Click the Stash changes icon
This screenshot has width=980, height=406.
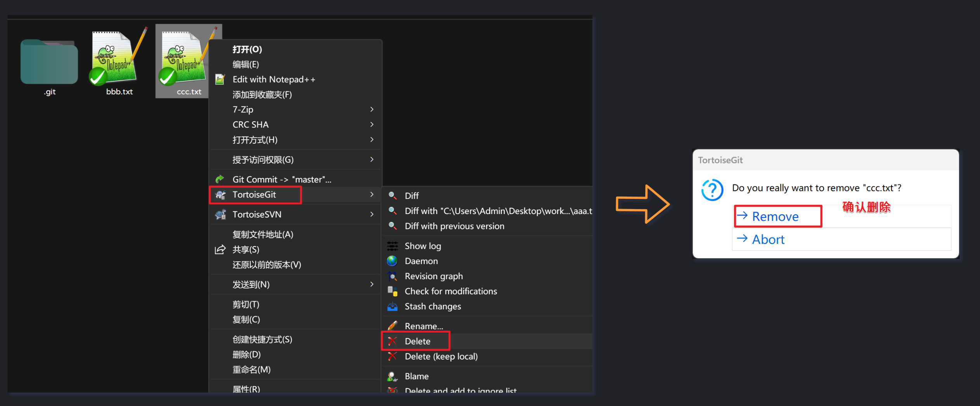[392, 306]
